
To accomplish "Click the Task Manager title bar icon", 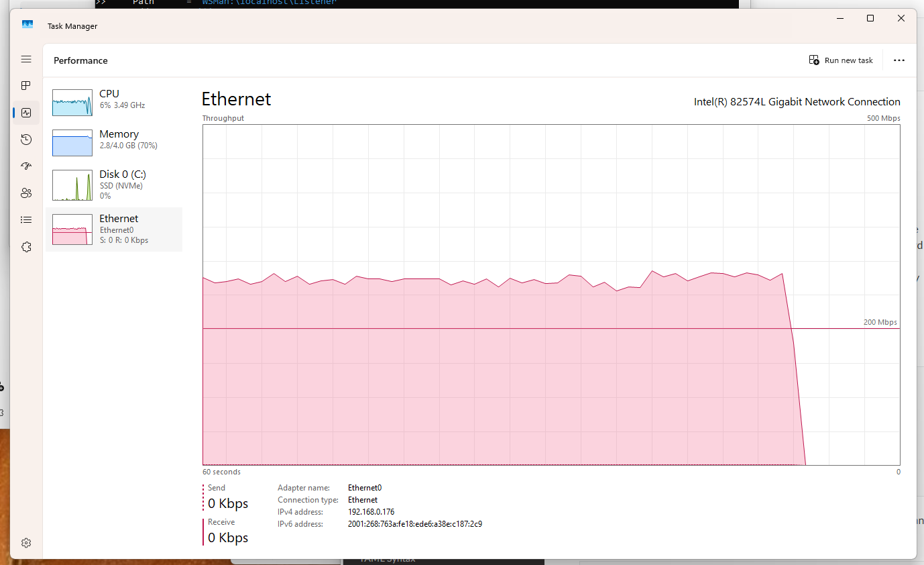I will [27, 25].
